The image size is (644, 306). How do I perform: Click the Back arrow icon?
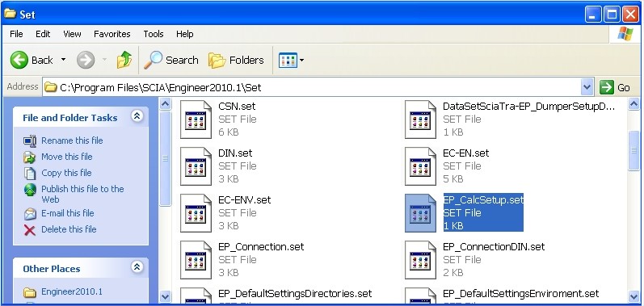(x=19, y=61)
